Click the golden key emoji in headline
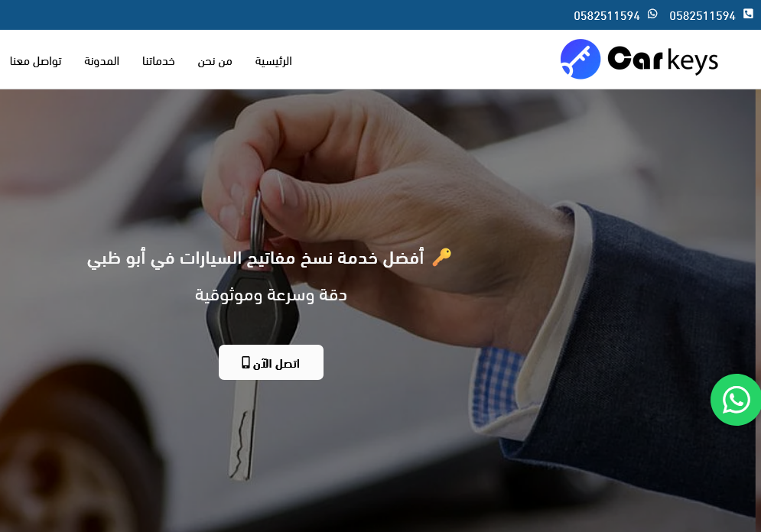This screenshot has width=761, height=532. pyautogui.click(x=441, y=257)
